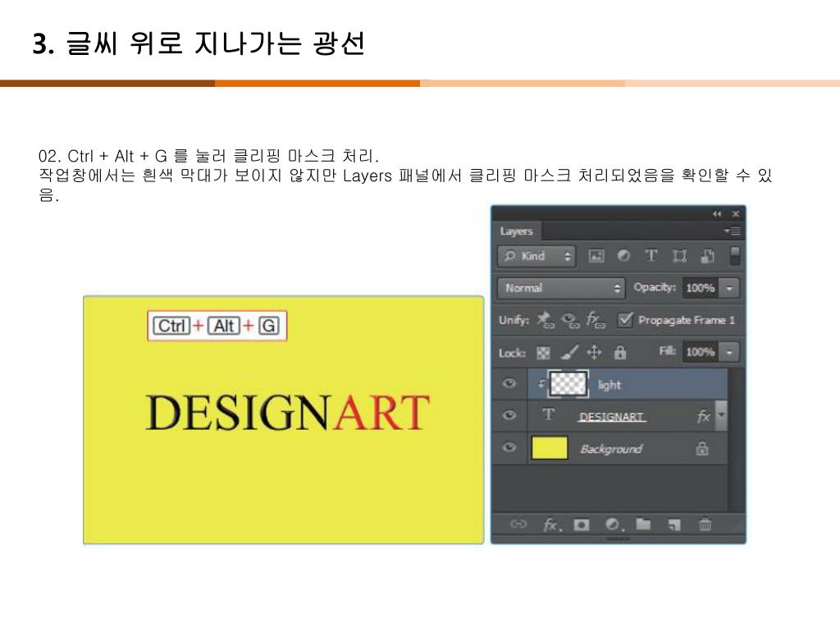The image size is (840, 630).
Task: Toggle the Propagate Frame 1 checkbox
Action: [624, 320]
